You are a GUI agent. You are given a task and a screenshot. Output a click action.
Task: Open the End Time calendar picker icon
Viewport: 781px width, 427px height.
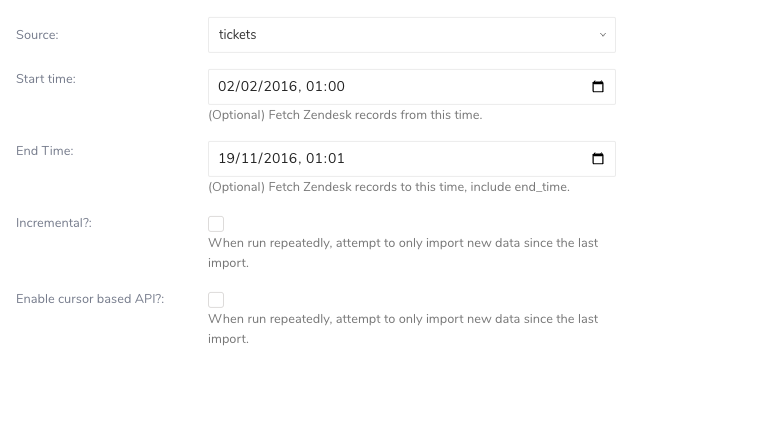[598, 159]
